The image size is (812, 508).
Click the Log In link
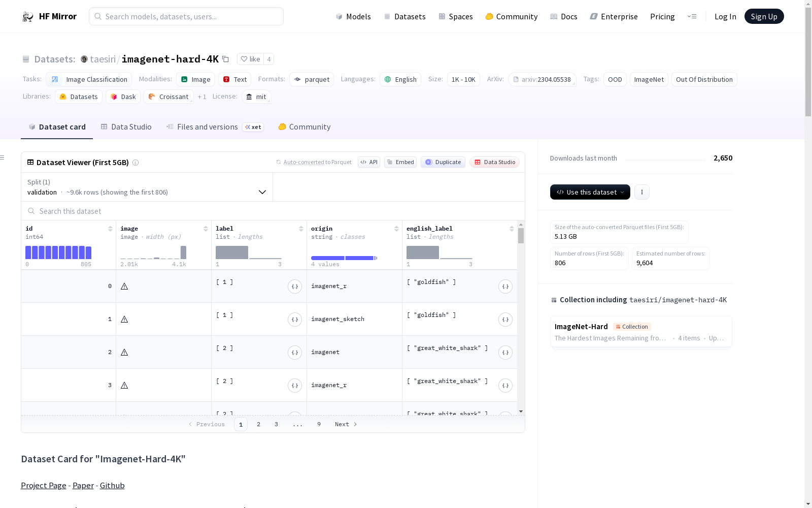[725, 17]
